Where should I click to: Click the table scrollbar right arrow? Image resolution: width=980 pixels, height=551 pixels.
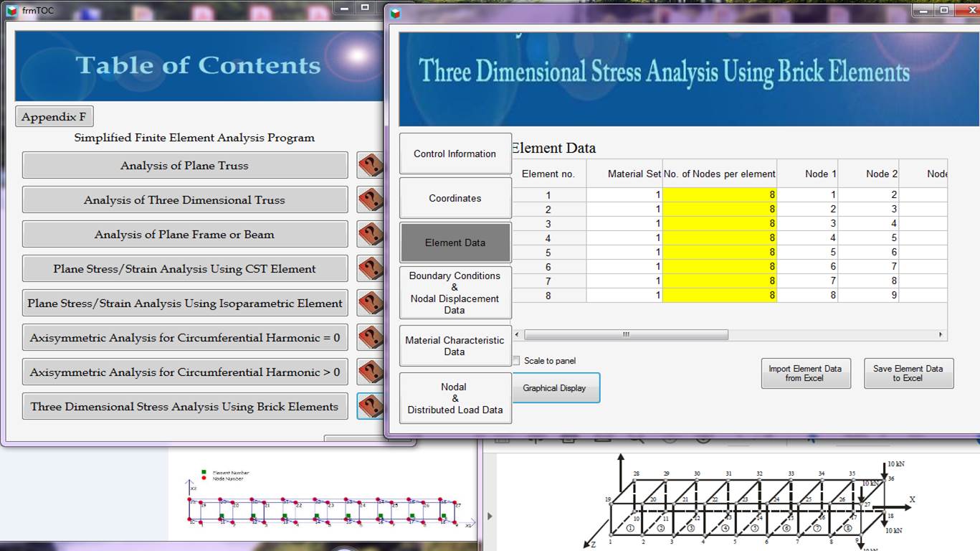click(941, 335)
